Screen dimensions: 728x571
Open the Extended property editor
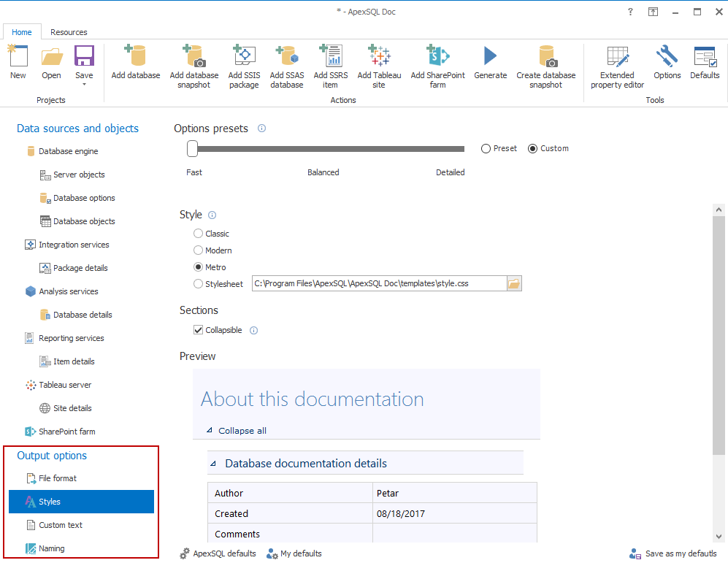click(x=617, y=67)
